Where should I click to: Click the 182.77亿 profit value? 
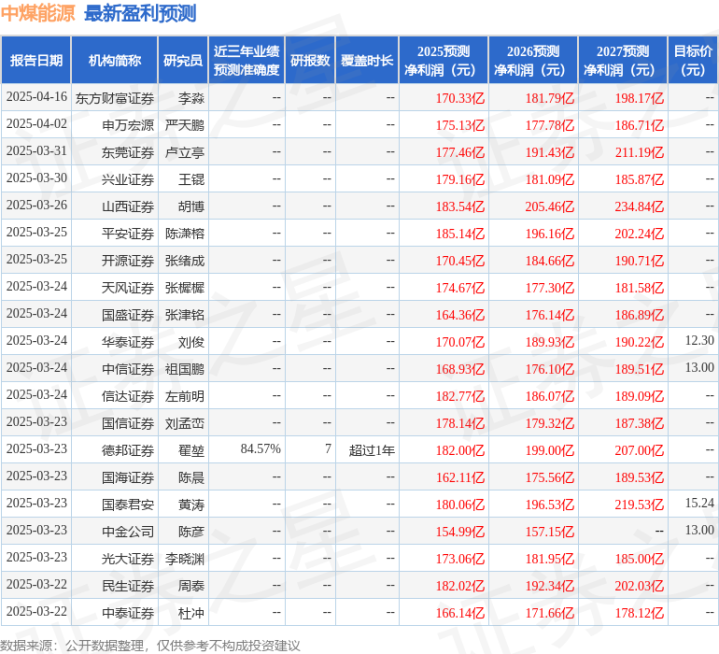pyautogui.click(x=460, y=396)
